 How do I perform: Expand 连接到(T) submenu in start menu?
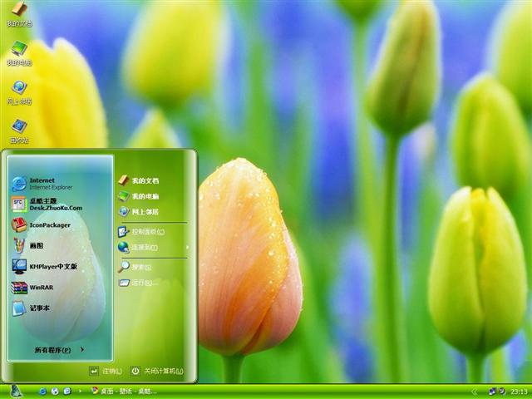(x=154, y=248)
